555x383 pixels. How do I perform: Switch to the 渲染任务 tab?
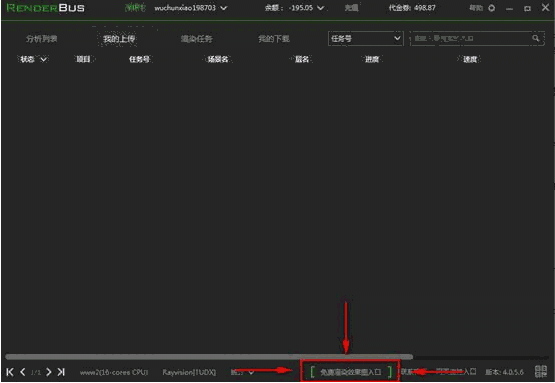click(x=196, y=39)
